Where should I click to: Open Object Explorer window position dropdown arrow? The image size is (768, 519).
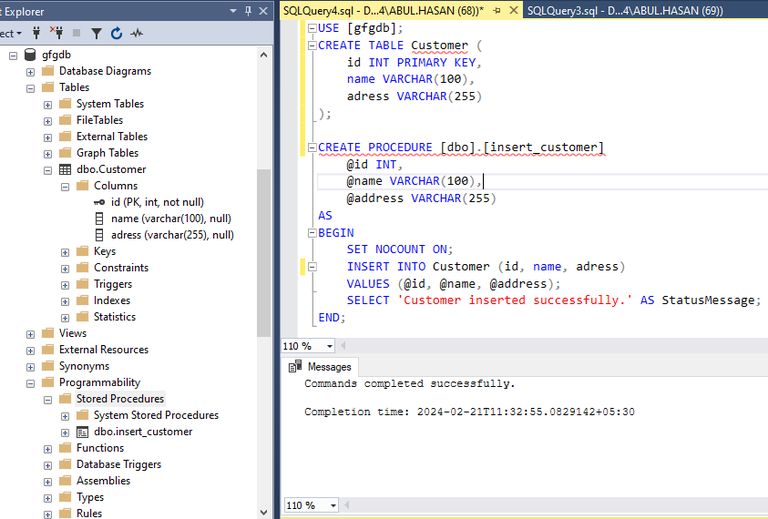(x=233, y=11)
